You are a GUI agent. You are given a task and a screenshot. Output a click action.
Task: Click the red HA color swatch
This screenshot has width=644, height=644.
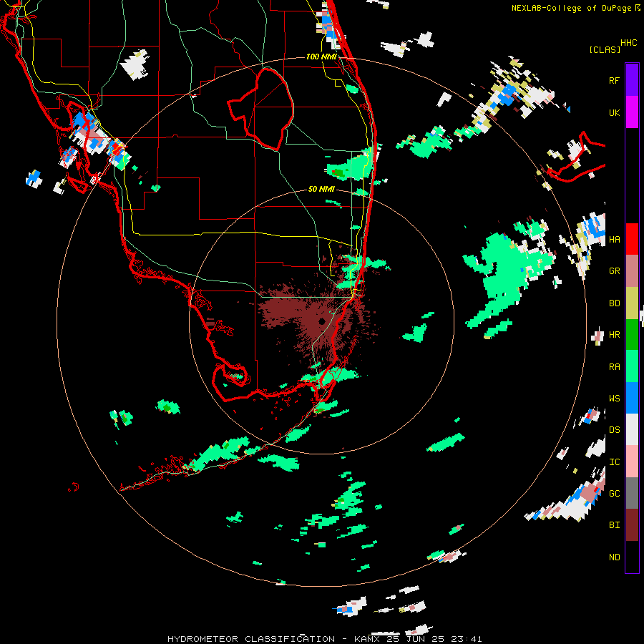(x=632, y=239)
